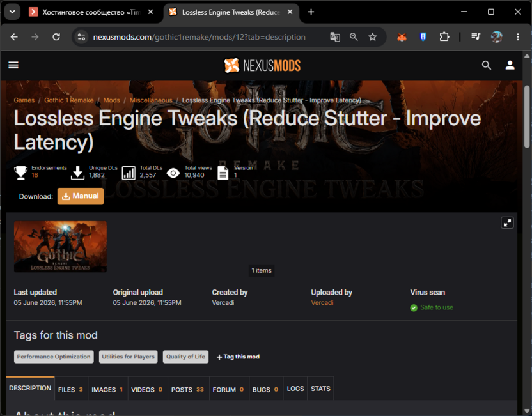The height and width of the screenshot is (416, 532).
Task: Open the browser profile avatar
Action: pyautogui.click(x=497, y=36)
